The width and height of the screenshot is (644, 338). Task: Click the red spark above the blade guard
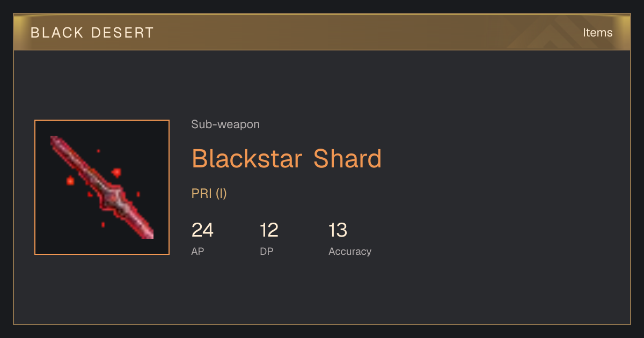[116, 173]
